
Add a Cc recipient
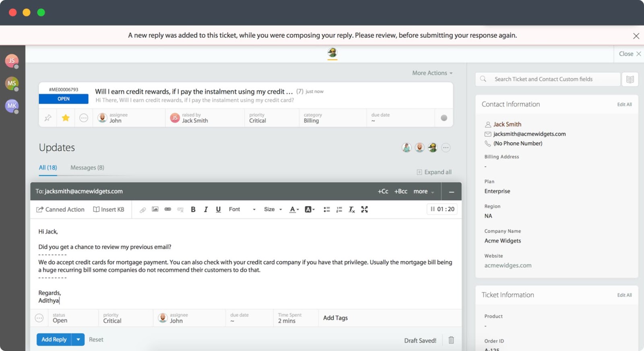coord(383,191)
